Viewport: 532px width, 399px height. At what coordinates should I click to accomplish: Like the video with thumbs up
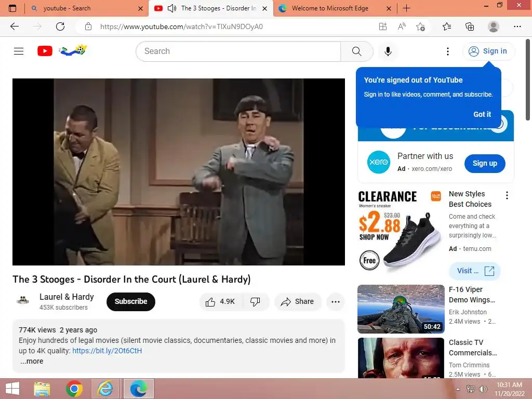click(220, 301)
